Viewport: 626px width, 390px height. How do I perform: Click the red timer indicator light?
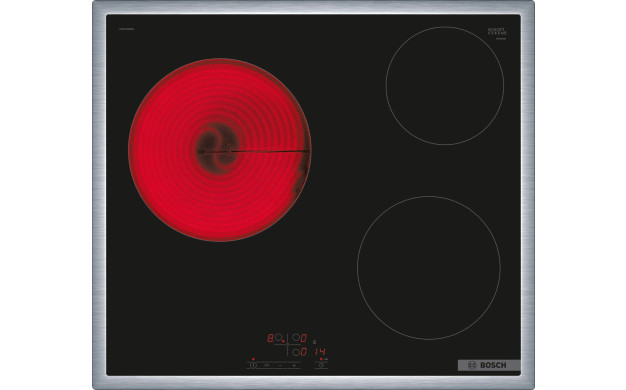coord(321,359)
